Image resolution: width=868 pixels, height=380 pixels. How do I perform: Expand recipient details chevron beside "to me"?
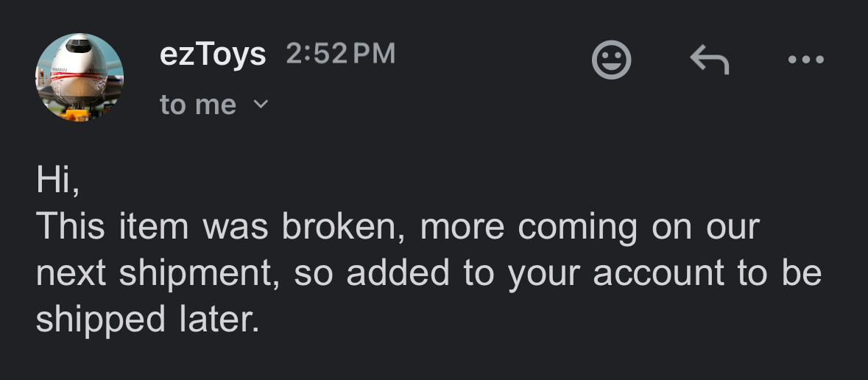261,105
